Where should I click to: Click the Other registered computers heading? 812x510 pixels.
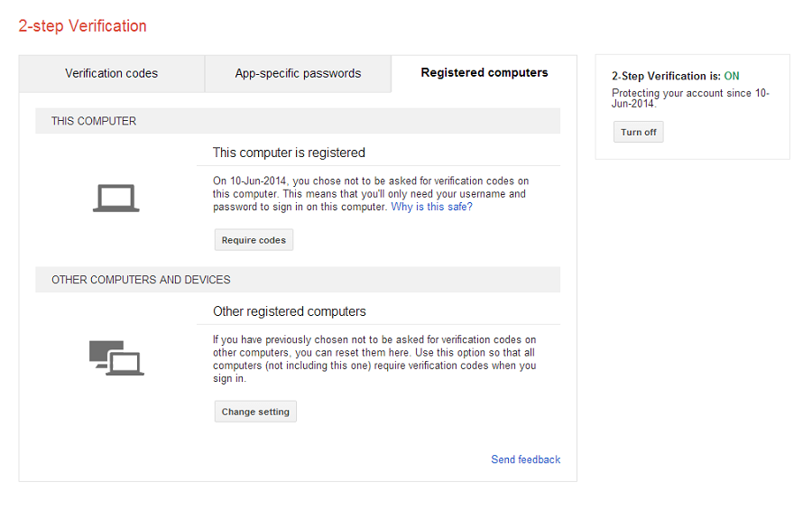(x=289, y=311)
